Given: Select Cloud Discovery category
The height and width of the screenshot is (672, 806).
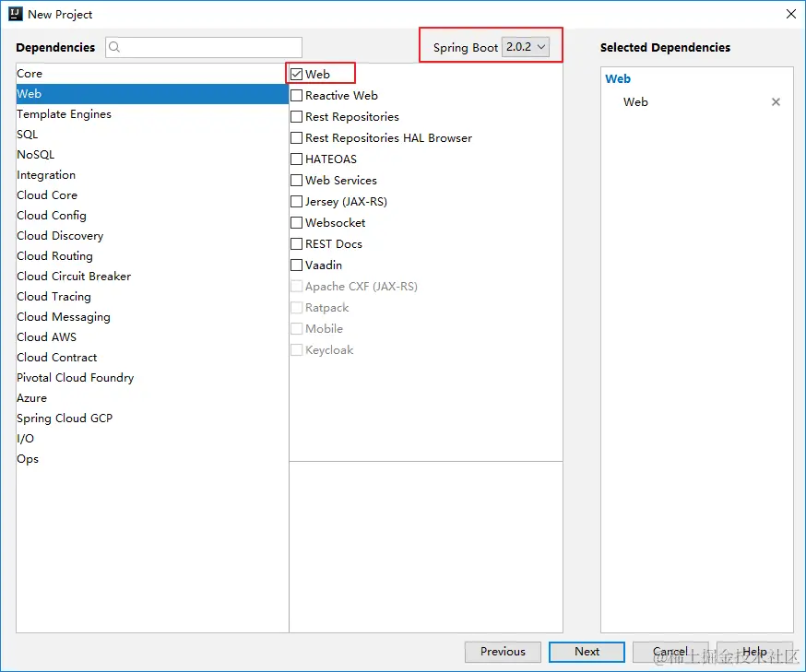Looking at the screenshot, I should (152, 236).
